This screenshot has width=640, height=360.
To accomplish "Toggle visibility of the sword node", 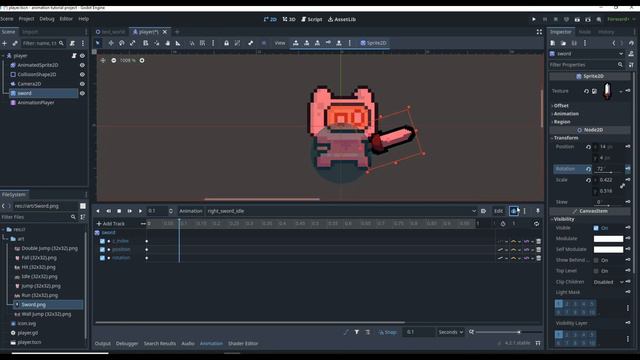I will [82, 93].
